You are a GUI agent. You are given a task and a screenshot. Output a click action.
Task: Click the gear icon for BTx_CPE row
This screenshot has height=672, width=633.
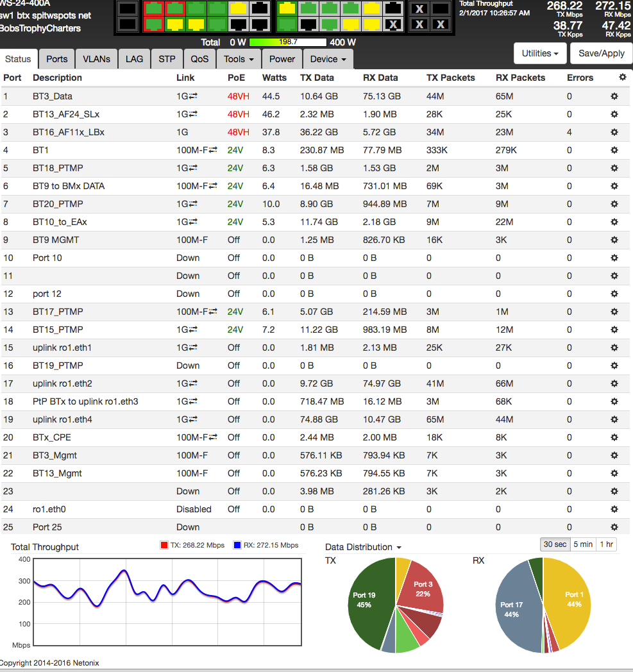click(614, 437)
